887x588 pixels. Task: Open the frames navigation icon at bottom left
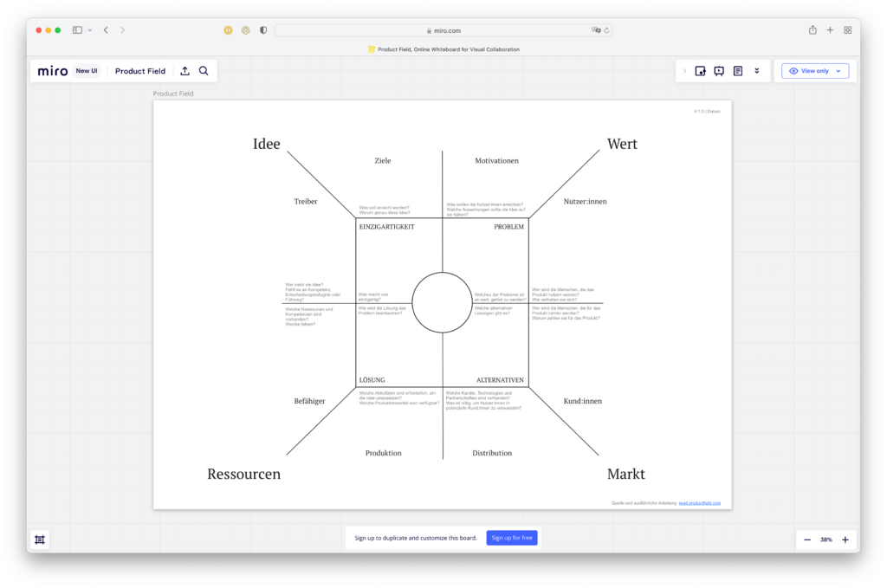(x=39, y=539)
